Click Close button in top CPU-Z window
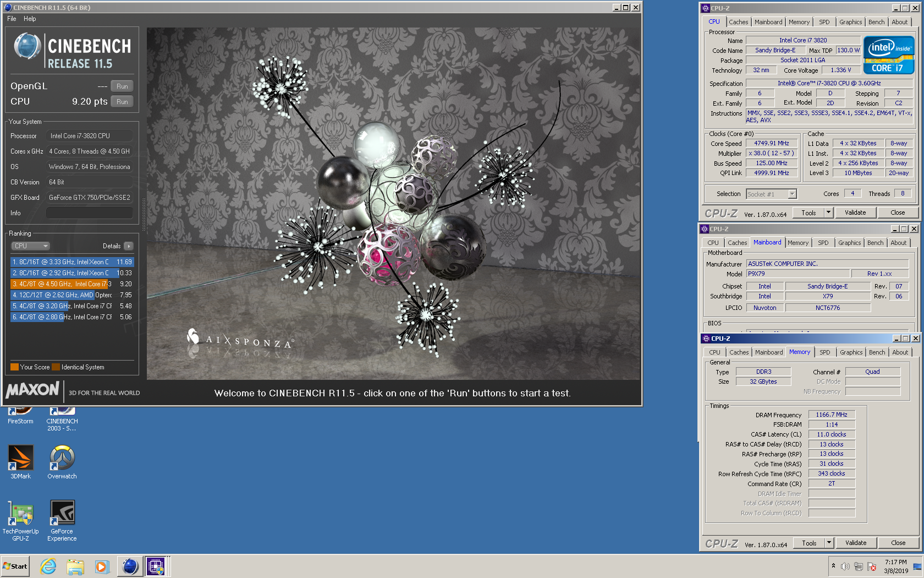 [898, 213]
